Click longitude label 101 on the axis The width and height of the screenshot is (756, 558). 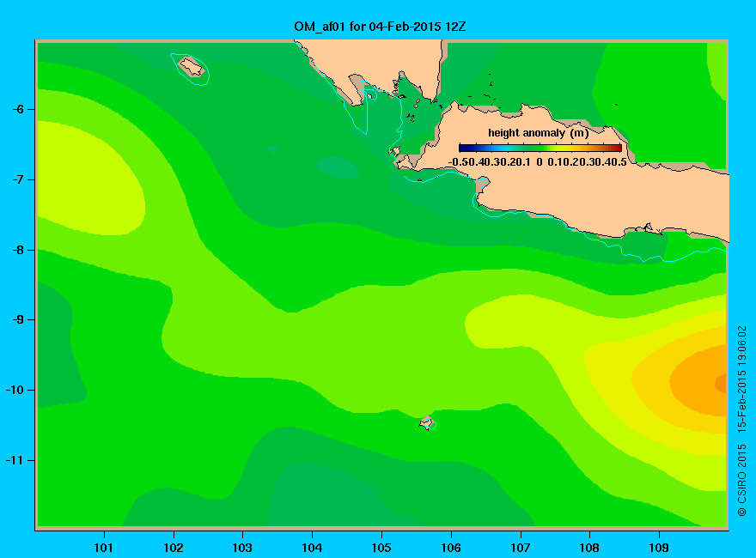click(103, 548)
